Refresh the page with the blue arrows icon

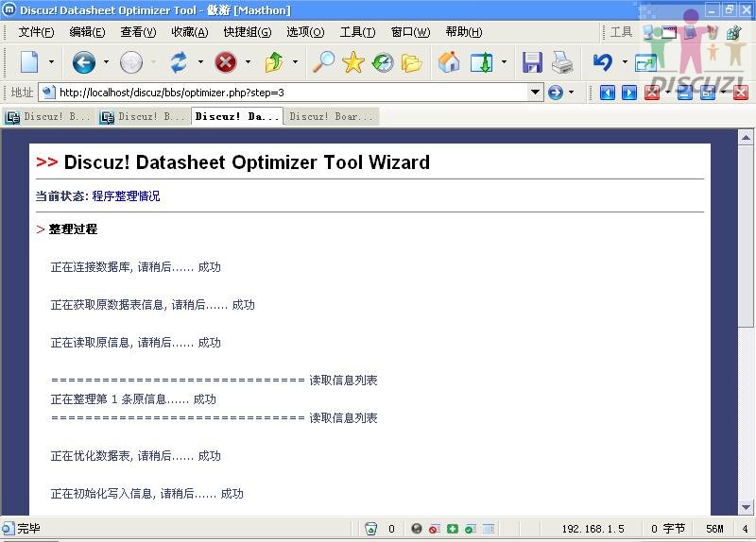pos(179,62)
